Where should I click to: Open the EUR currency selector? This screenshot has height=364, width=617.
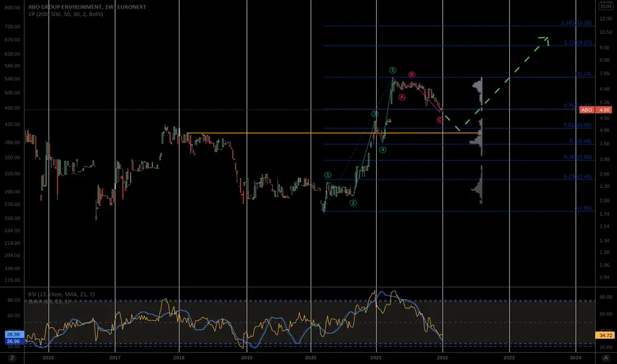(x=606, y=7)
